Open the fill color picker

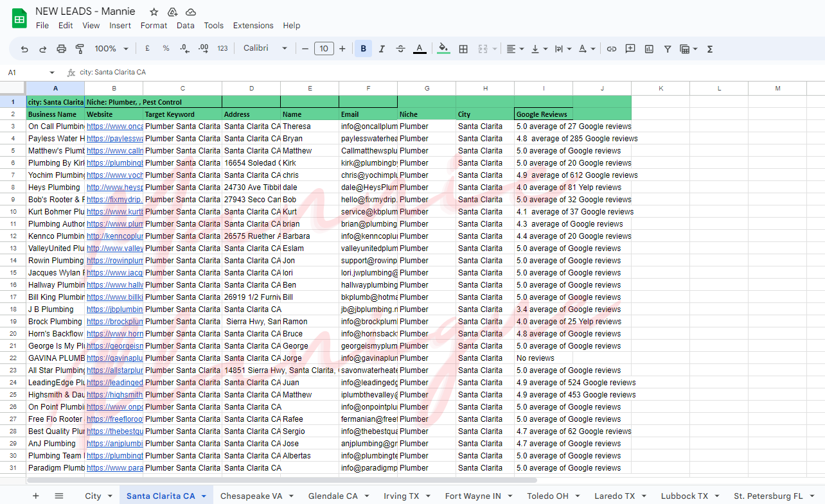click(x=443, y=49)
